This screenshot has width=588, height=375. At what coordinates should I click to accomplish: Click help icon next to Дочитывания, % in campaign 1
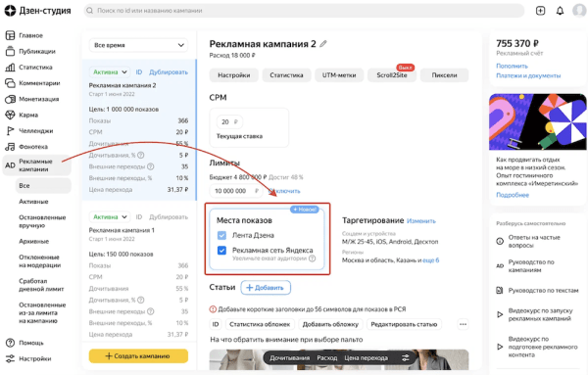(140, 300)
